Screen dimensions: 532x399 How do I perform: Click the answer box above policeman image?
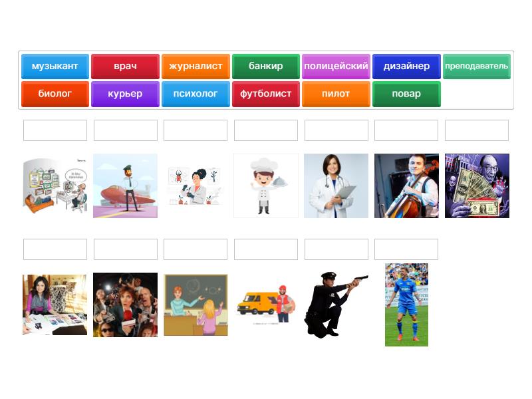[336, 249]
